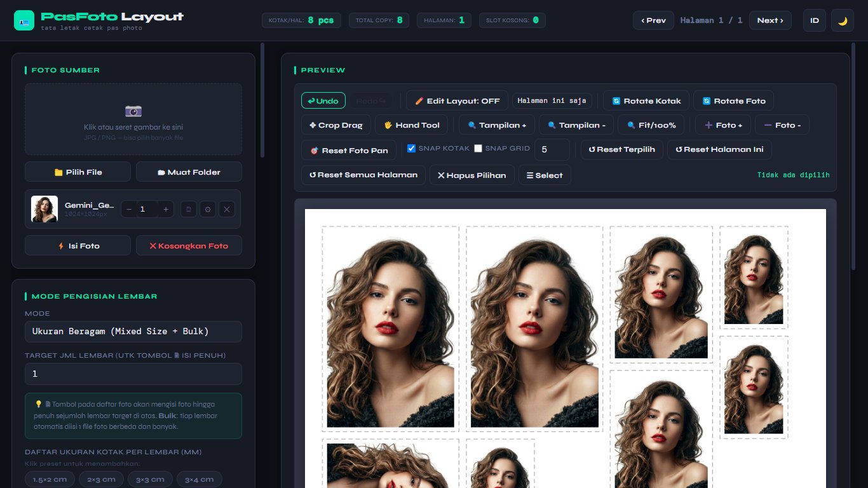Click the 'TOTAL COPY: 8' stat
868x488 pixels.
(x=379, y=20)
